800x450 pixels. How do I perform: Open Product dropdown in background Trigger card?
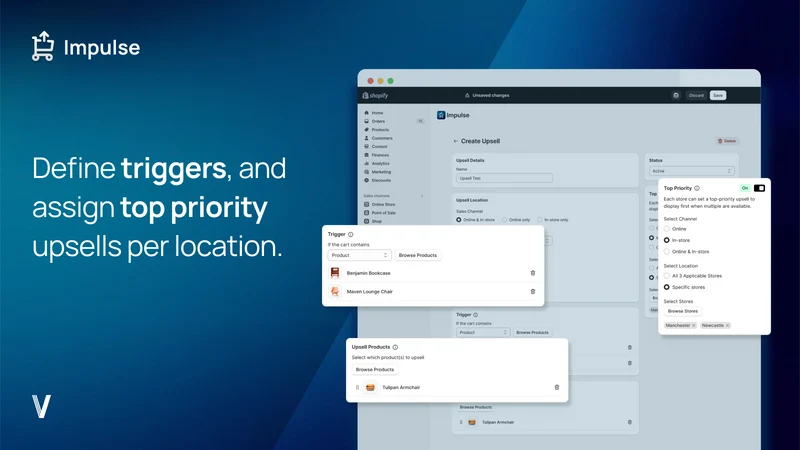click(483, 333)
